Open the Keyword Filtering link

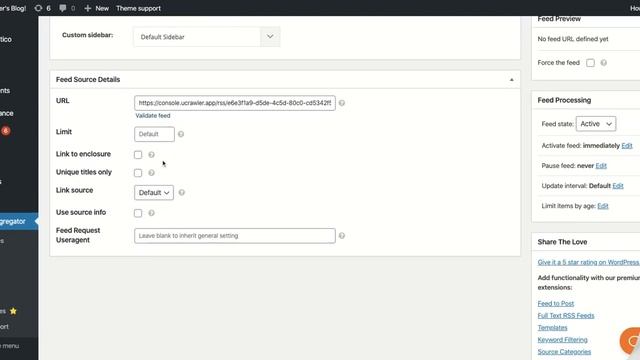[562, 340]
